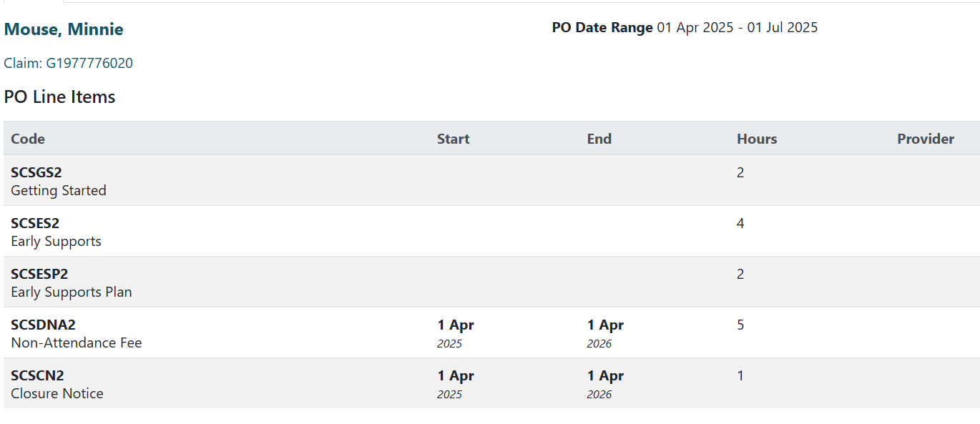Open the Mouse, Minnie client name link
This screenshot has width=980, height=424.
point(64,29)
